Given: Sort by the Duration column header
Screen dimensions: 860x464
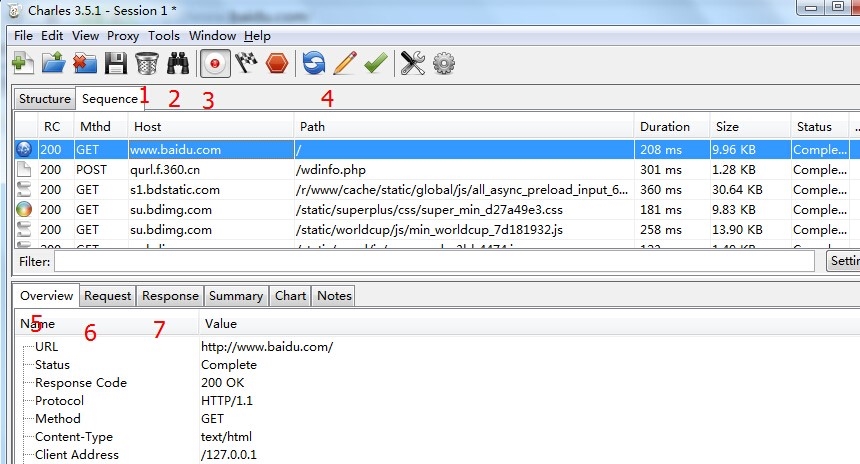Looking at the screenshot, I should tap(672, 127).
